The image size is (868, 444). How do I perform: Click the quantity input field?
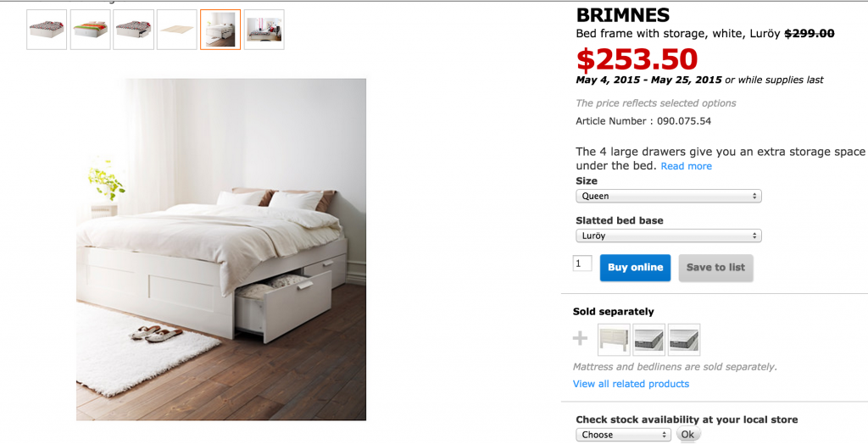[x=582, y=264]
